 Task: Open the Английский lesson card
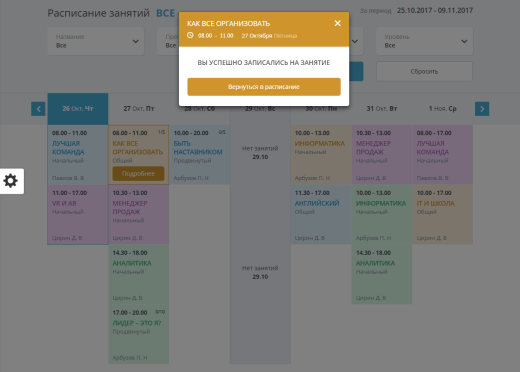[x=321, y=215]
